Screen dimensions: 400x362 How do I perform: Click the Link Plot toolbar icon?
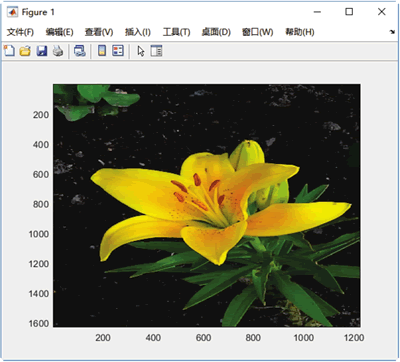tap(80, 51)
